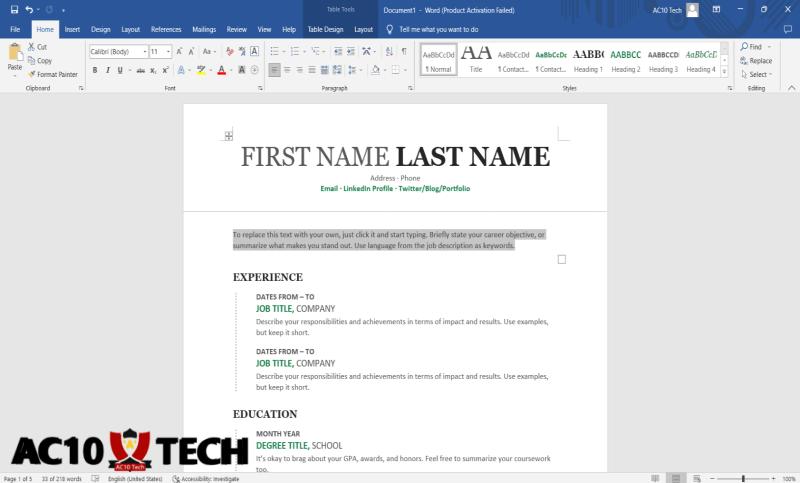
Task: Toggle italic formatting
Action: click(108, 70)
